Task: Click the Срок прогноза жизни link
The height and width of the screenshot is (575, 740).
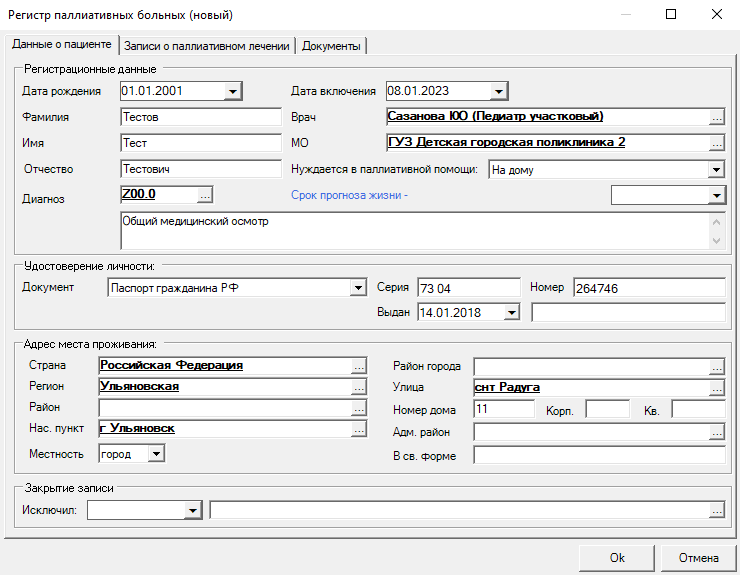Action: [x=349, y=195]
